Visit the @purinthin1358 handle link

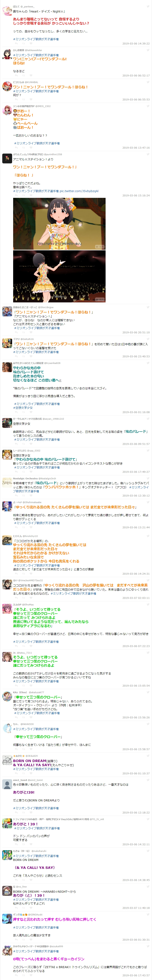(53, 154)
